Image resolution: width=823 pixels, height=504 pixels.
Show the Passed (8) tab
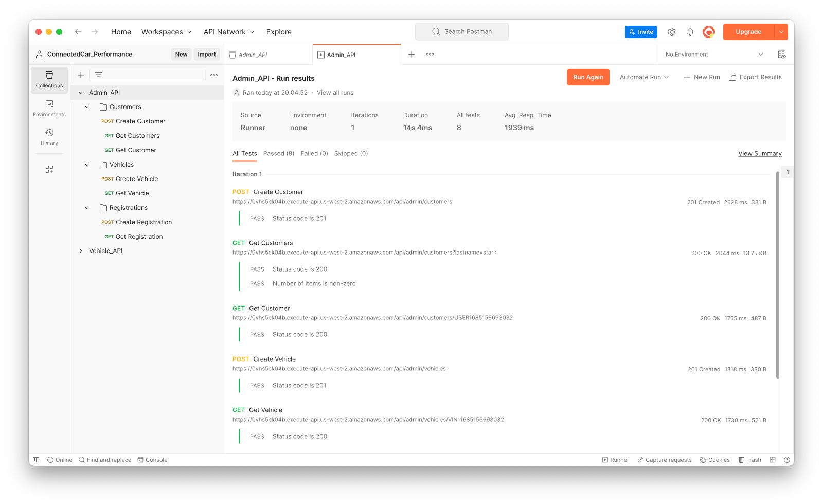pyautogui.click(x=279, y=154)
